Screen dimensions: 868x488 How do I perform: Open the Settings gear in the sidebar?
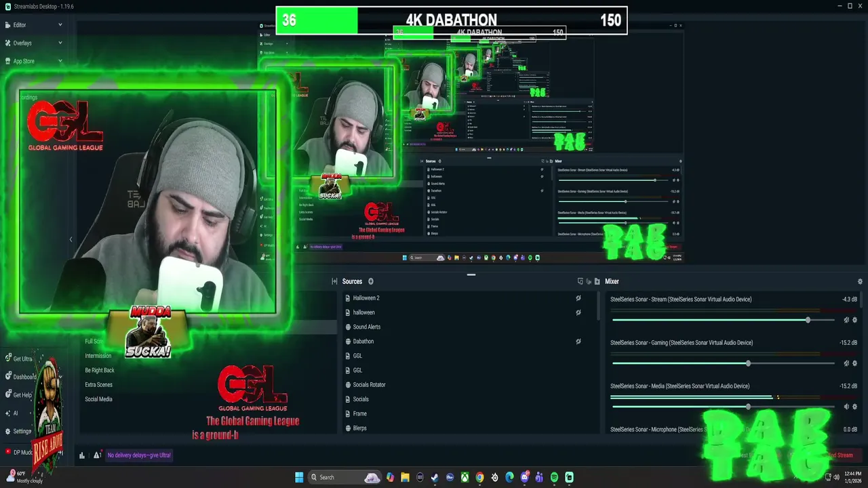(8, 431)
